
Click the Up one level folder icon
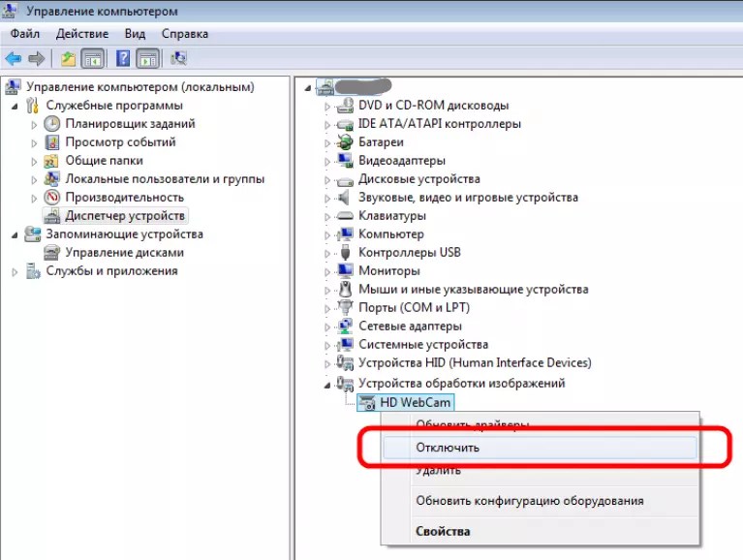(x=68, y=59)
